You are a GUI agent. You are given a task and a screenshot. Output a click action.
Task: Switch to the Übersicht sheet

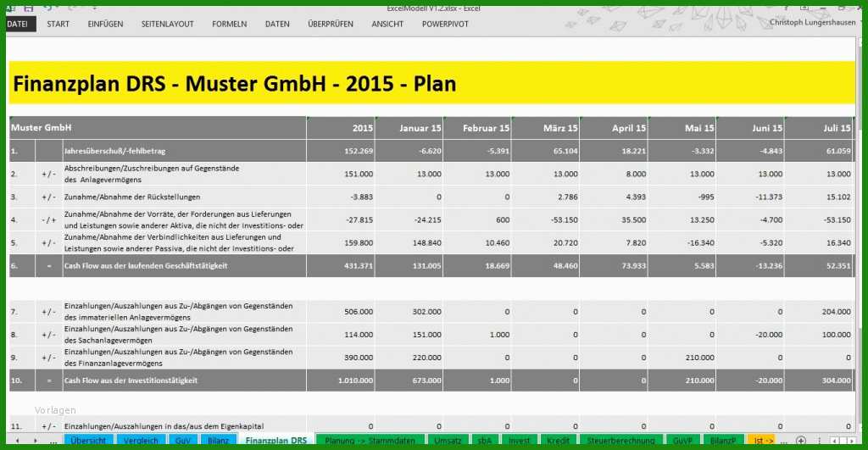click(88, 441)
